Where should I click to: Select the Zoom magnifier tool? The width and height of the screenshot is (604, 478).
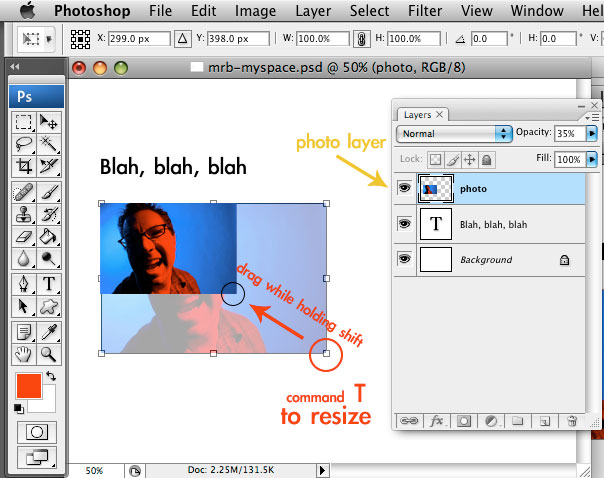[x=48, y=353]
